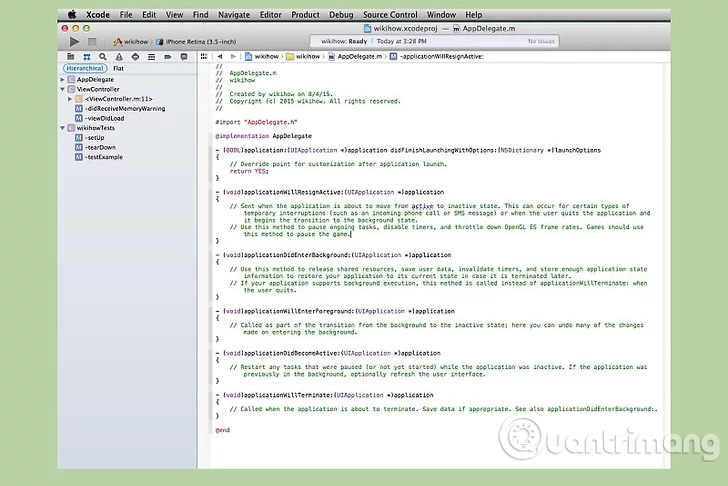Click the ViewController.m category icon
Viewport: 728px width, 486px height.
click(79, 99)
